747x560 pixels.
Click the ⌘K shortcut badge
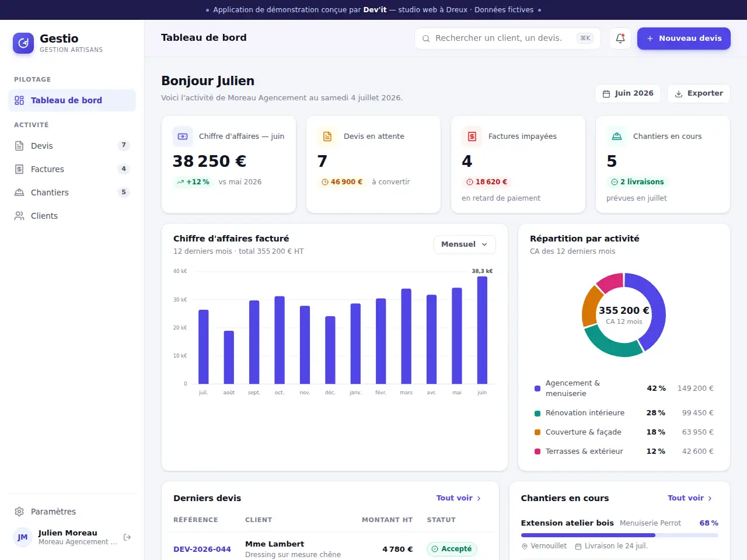[585, 38]
